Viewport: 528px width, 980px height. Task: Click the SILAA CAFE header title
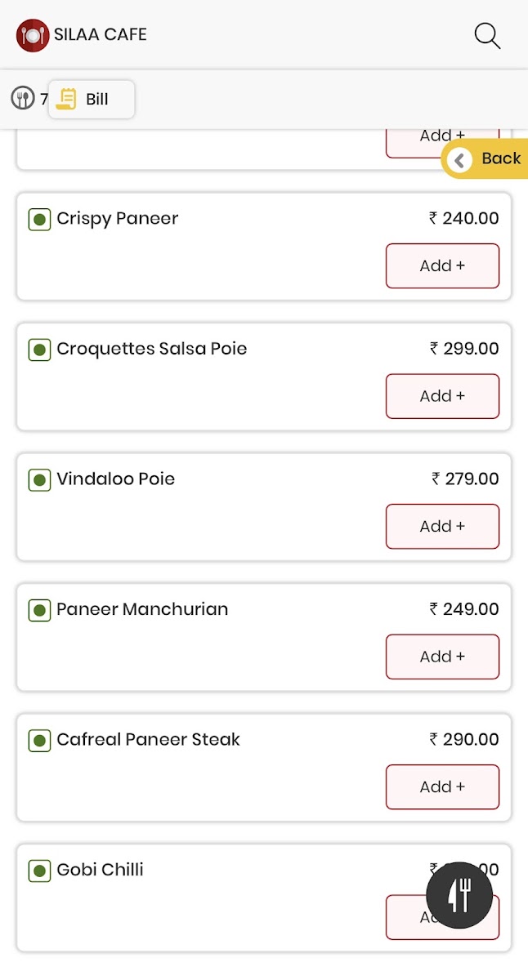(x=101, y=35)
